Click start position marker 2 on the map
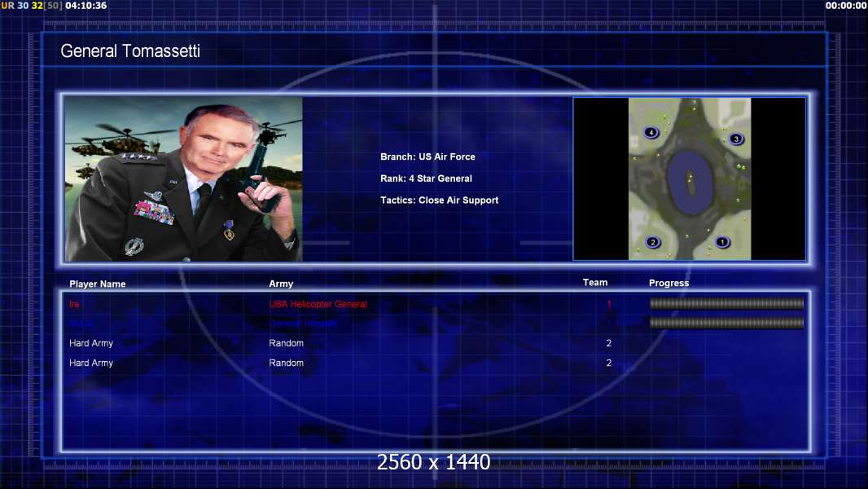The image size is (868, 489). tap(653, 242)
